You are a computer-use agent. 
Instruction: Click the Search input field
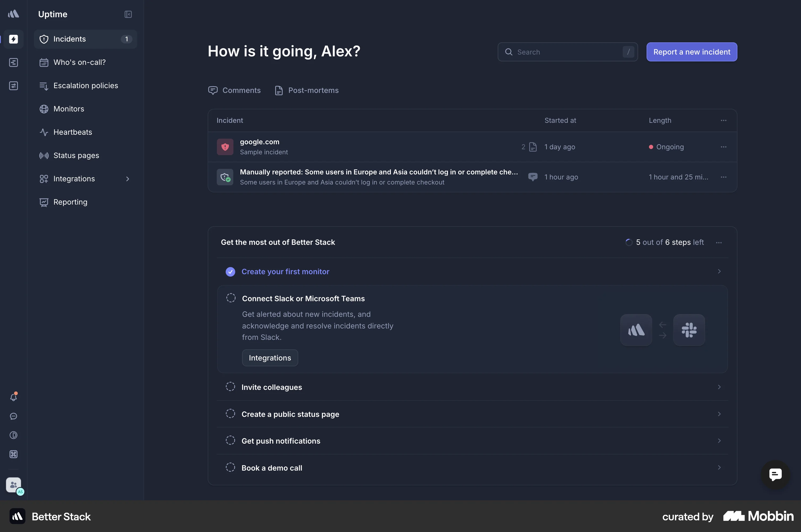(567, 52)
